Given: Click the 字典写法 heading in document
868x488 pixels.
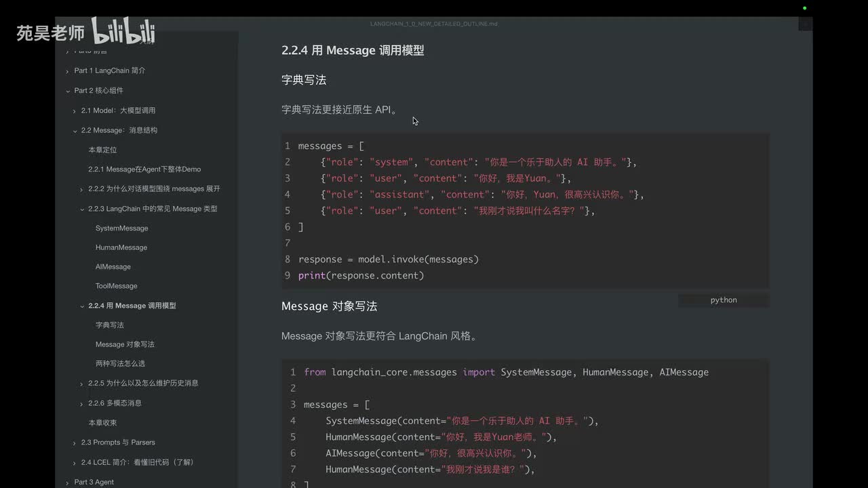Looking at the screenshot, I should click(304, 80).
